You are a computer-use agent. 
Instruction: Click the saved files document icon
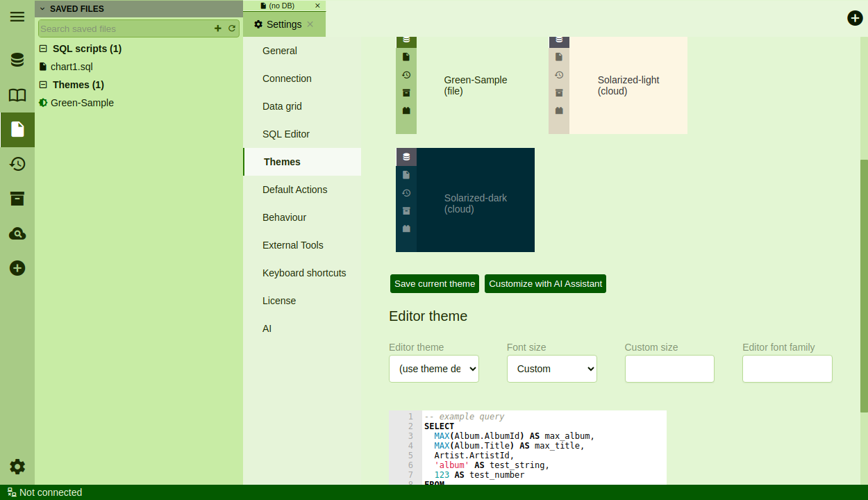(17, 129)
